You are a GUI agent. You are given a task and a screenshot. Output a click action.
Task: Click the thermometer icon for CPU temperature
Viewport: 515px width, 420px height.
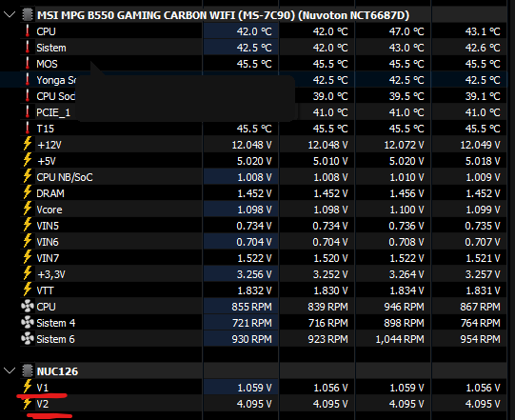point(28,30)
